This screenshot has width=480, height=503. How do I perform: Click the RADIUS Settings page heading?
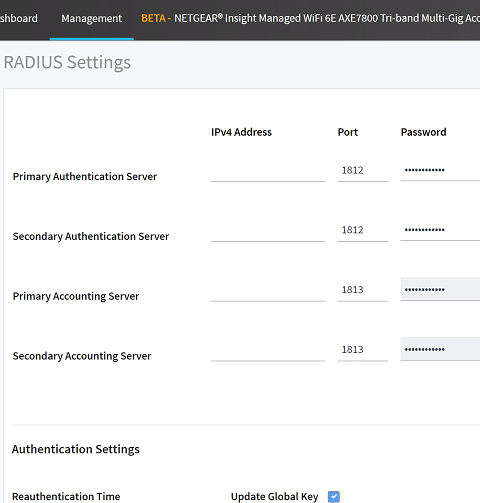coord(67,62)
